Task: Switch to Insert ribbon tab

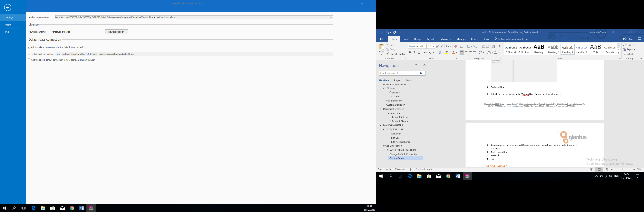Action: (406, 39)
